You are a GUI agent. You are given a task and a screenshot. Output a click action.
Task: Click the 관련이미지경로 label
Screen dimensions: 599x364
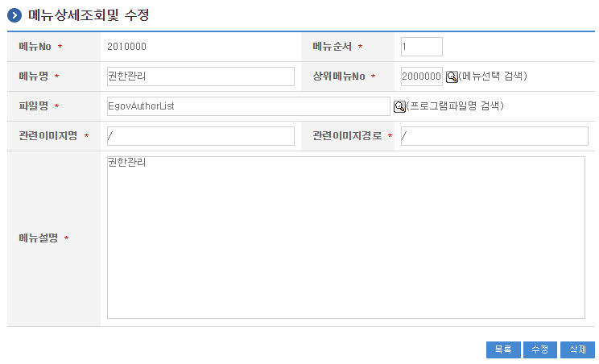348,136
